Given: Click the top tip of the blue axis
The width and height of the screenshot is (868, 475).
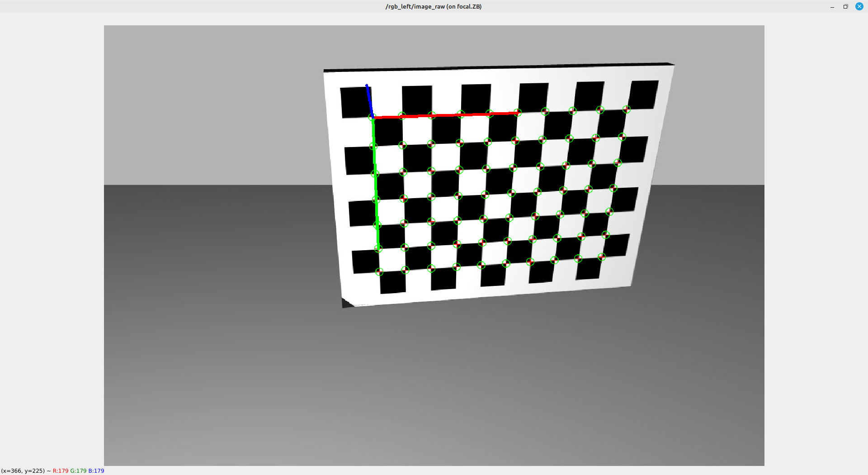Looking at the screenshot, I should point(367,85).
